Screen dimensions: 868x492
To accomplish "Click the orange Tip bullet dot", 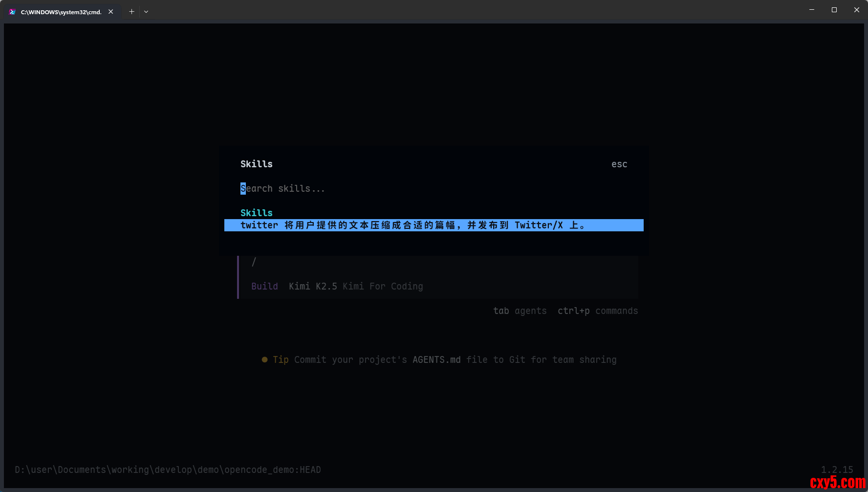I will [264, 360].
